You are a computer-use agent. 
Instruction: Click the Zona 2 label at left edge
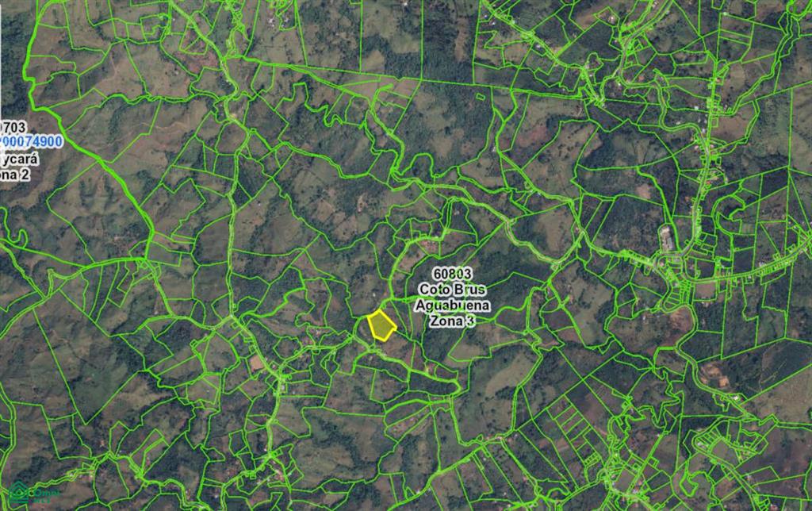(14, 175)
